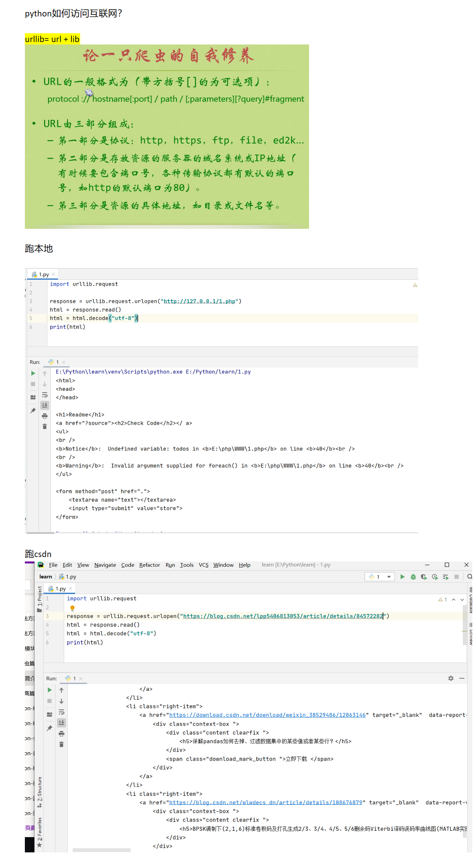Rerun script in the 跑本地 Run panel
The height and width of the screenshot is (868, 473).
pyautogui.click(x=33, y=373)
